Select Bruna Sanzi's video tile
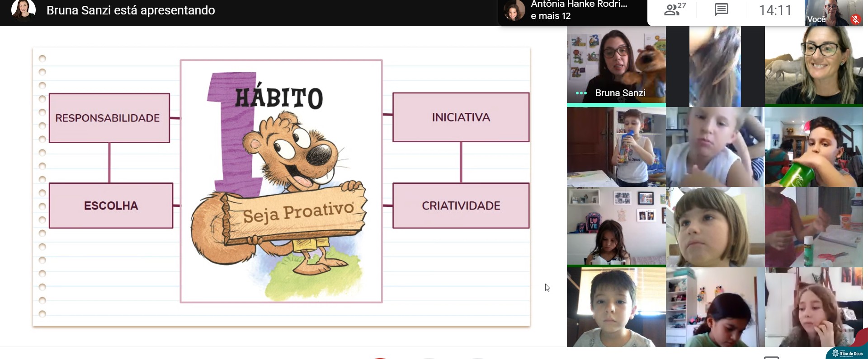This screenshot has height=359, width=868. tap(616, 65)
